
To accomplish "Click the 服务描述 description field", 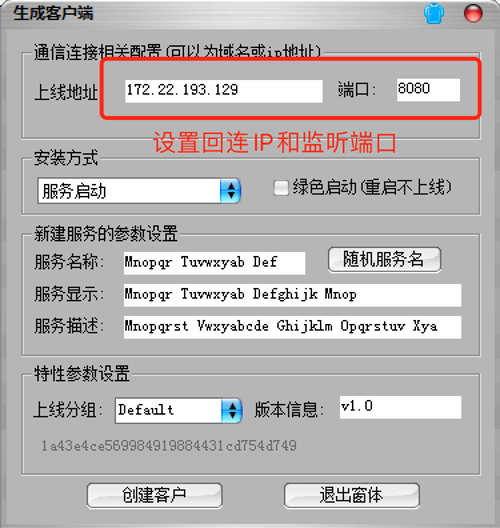I will [292, 327].
